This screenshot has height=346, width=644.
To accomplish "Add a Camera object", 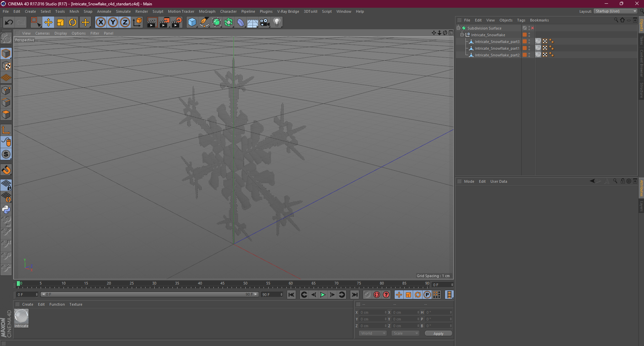I will (265, 23).
